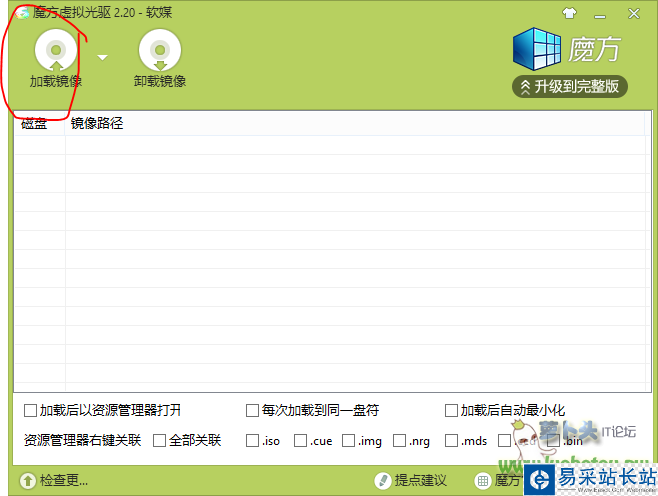Click the 检查更... update link
Screen dimensions: 658x496
pyautogui.click(x=64, y=480)
